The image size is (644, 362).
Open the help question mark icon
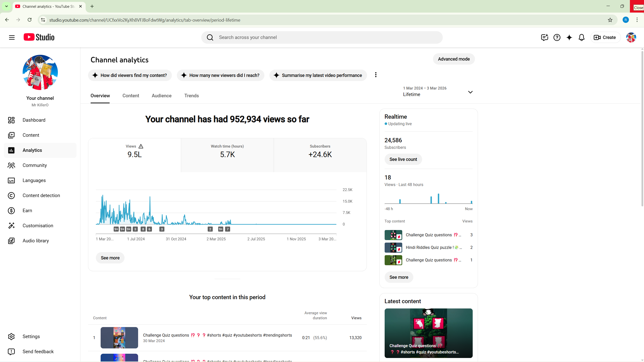click(x=557, y=37)
